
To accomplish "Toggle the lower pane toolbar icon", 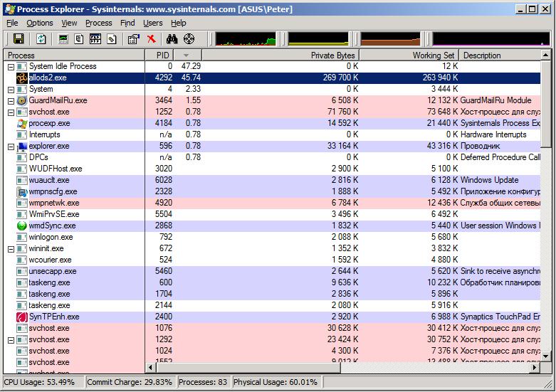I will point(95,38).
